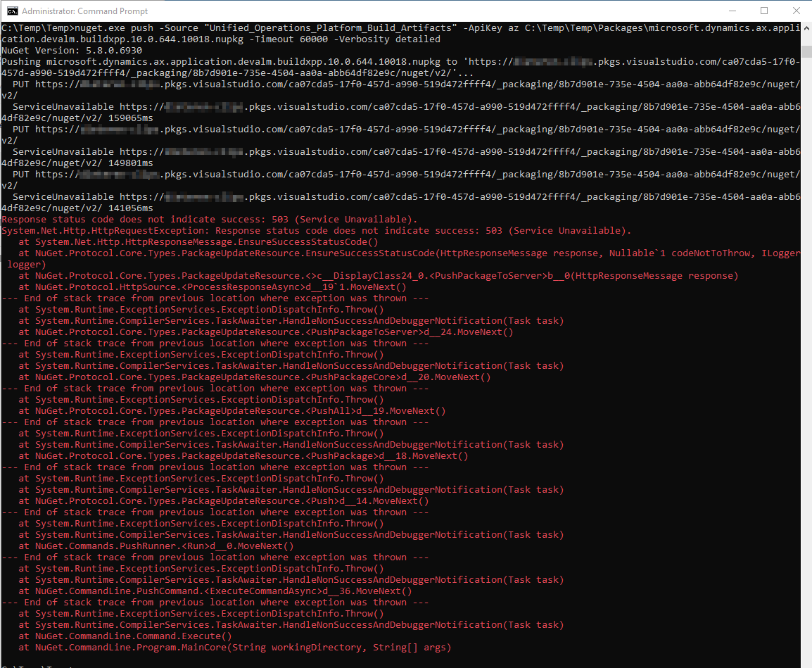Screen dimensions: 812x668
Task: Click the 'NuGet Version: 5.8.0.6930' line
Action: click(x=72, y=50)
